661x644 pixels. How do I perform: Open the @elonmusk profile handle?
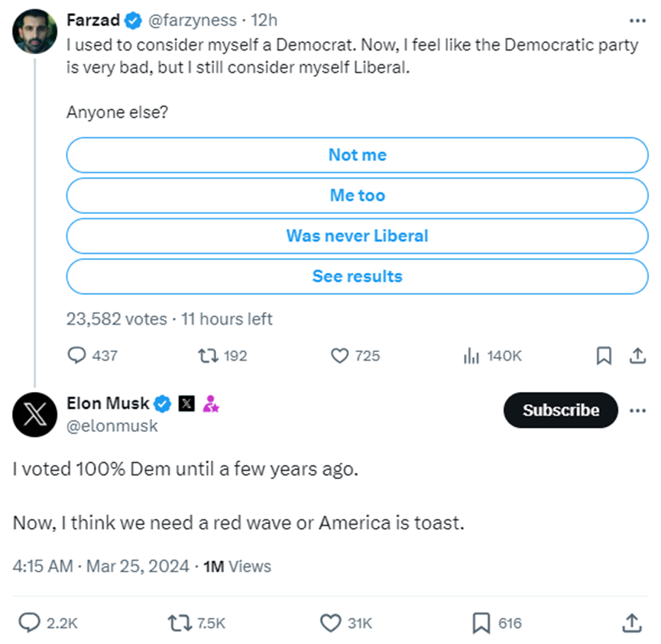point(112,426)
